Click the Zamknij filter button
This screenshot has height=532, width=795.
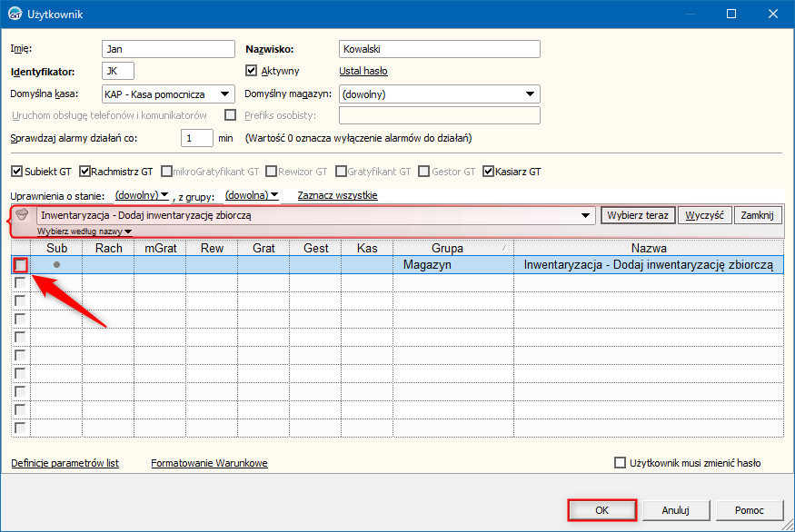[x=757, y=215]
